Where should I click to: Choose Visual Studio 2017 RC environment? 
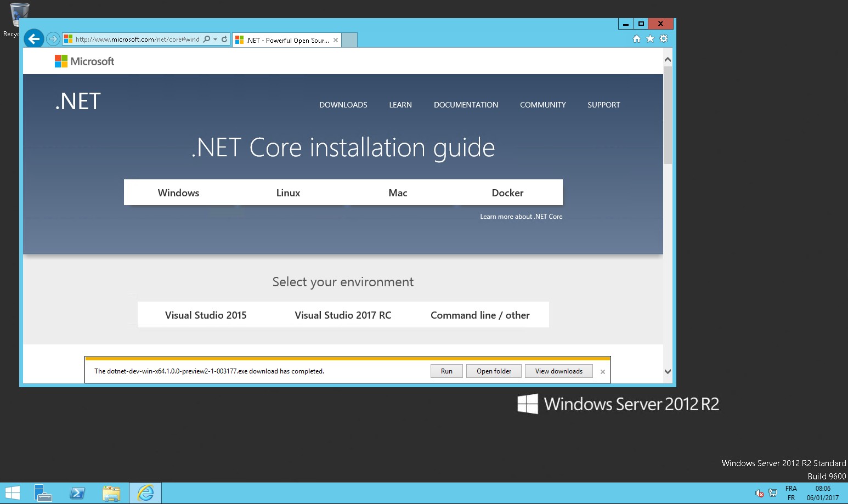click(x=343, y=315)
